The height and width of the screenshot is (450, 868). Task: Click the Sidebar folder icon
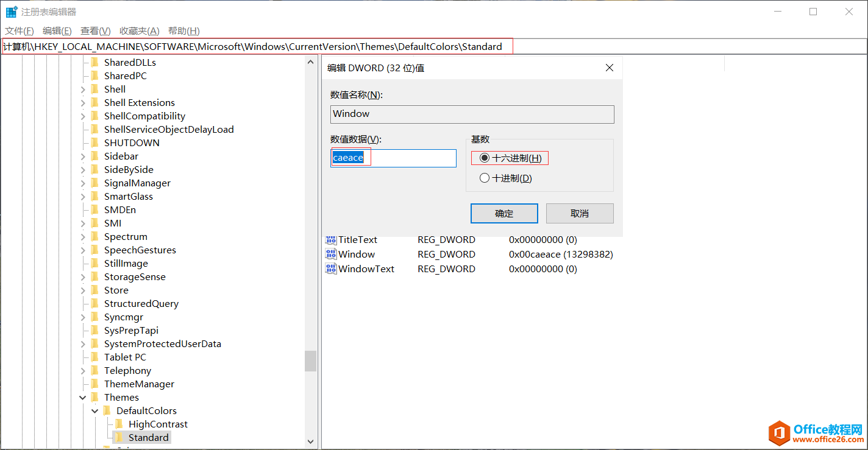click(94, 156)
